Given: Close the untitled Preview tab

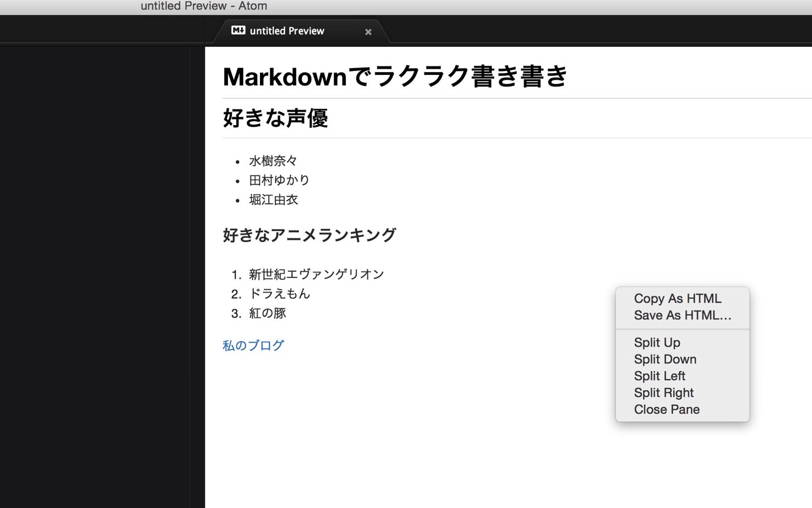Looking at the screenshot, I should click(368, 32).
